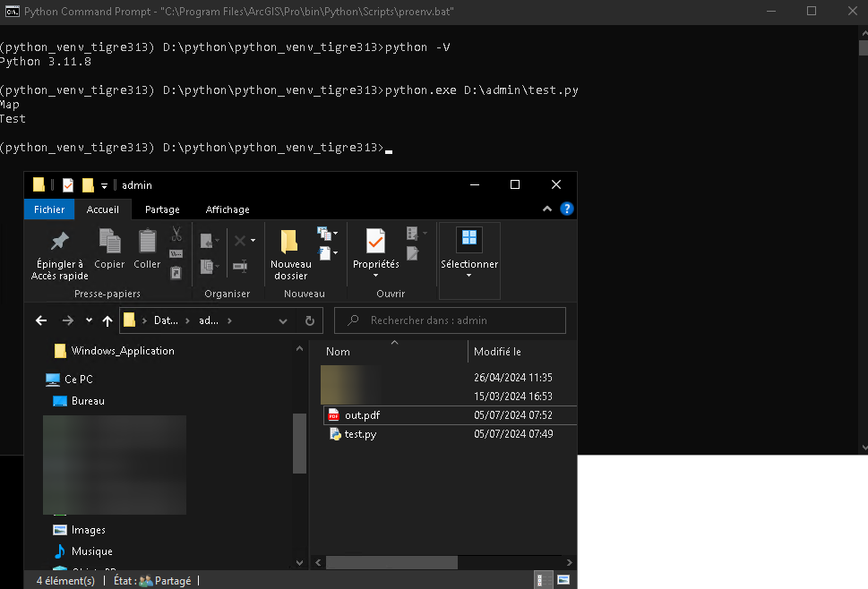Collapse the ribbon with the chevron
Viewport: 868px width, 589px height.
(x=547, y=209)
